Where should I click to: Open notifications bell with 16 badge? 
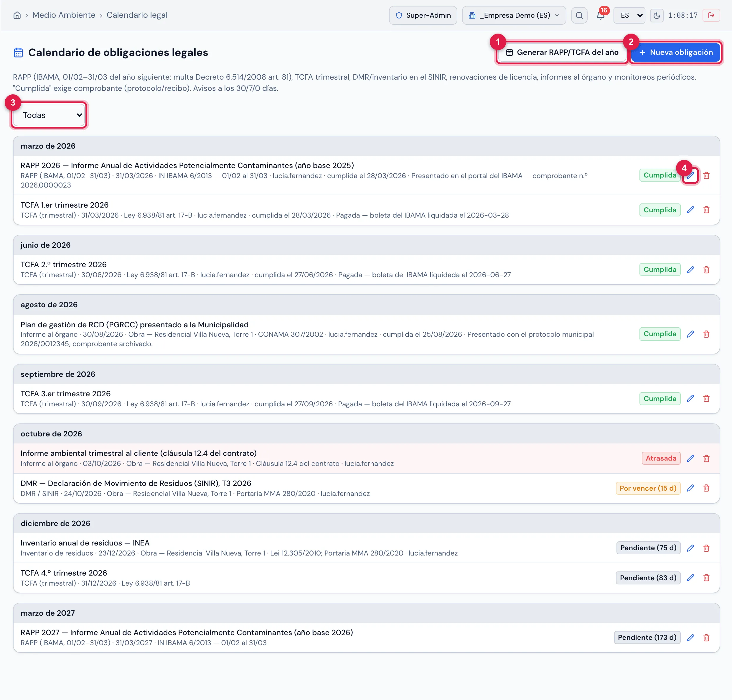pos(600,15)
